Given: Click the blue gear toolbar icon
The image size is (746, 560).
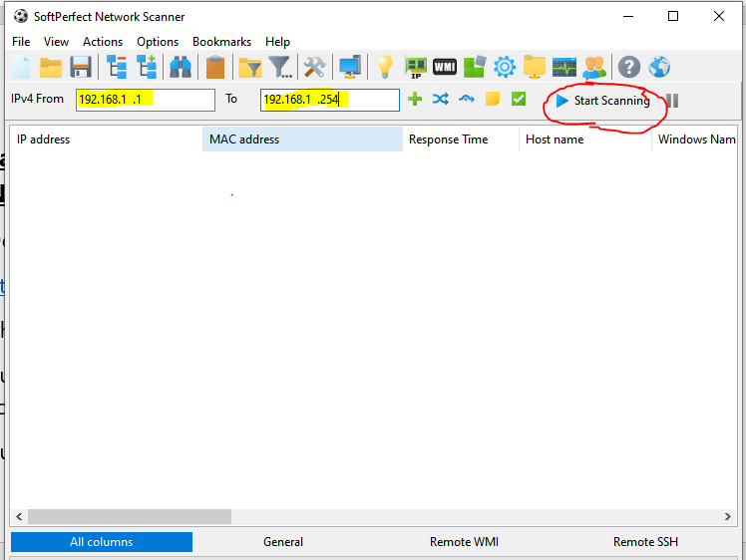Looking at the screenshot, I should pos(505,67).
